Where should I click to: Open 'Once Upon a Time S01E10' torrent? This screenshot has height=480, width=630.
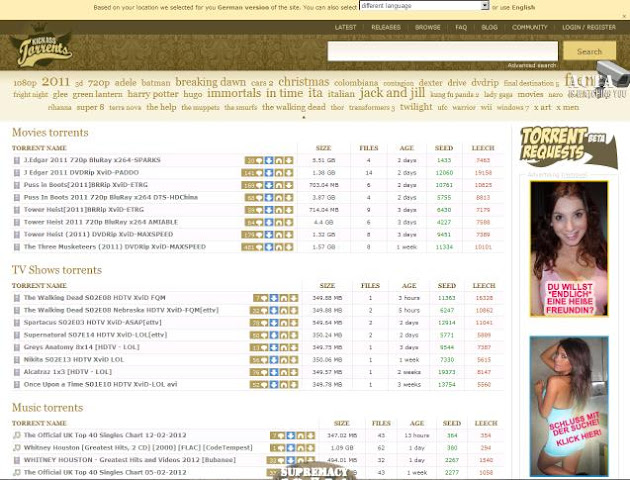coord(100,384)
